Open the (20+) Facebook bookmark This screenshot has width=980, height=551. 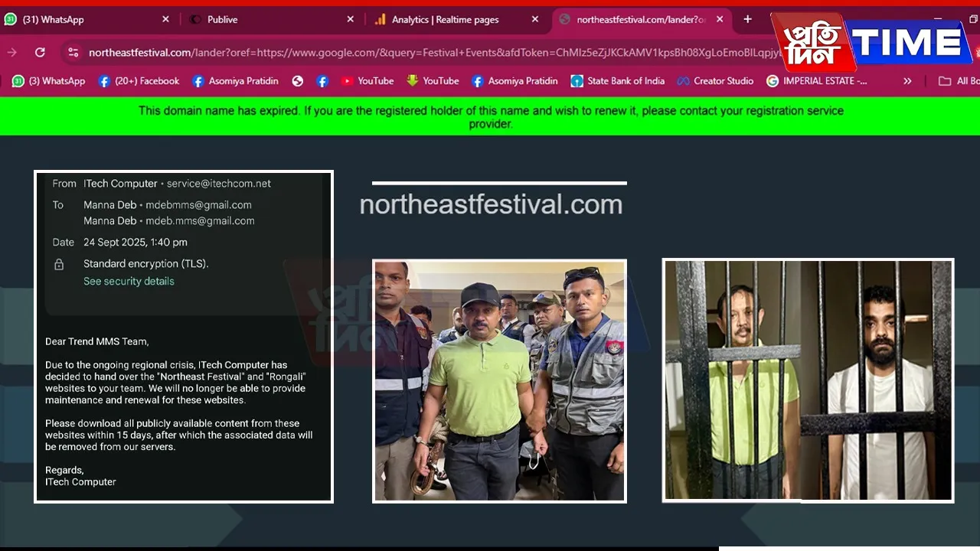[x=139, y=80]
